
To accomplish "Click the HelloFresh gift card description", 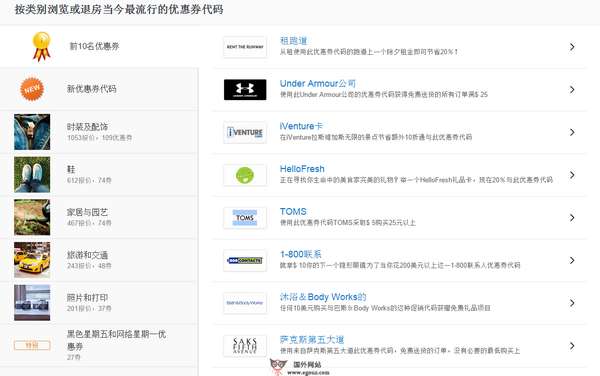I will [416, 180].
